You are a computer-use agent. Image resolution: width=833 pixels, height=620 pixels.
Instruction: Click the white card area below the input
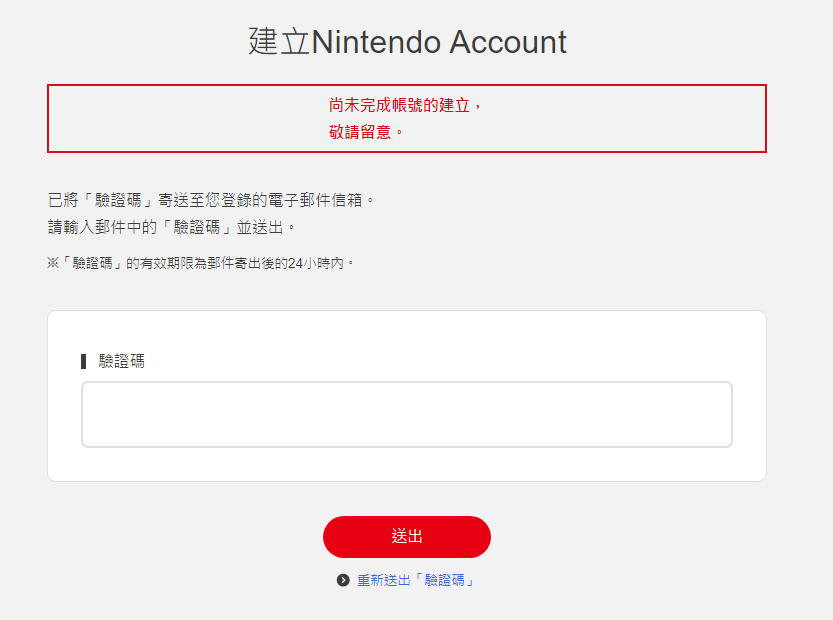pyautogui.click(x=406, y=465)
